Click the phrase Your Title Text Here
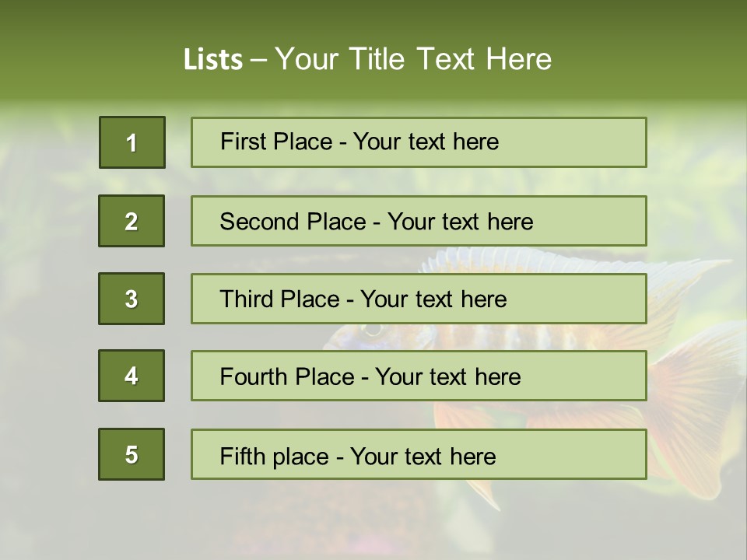The height and width of the screenshot is (560, 747). [x=413, y=59]
